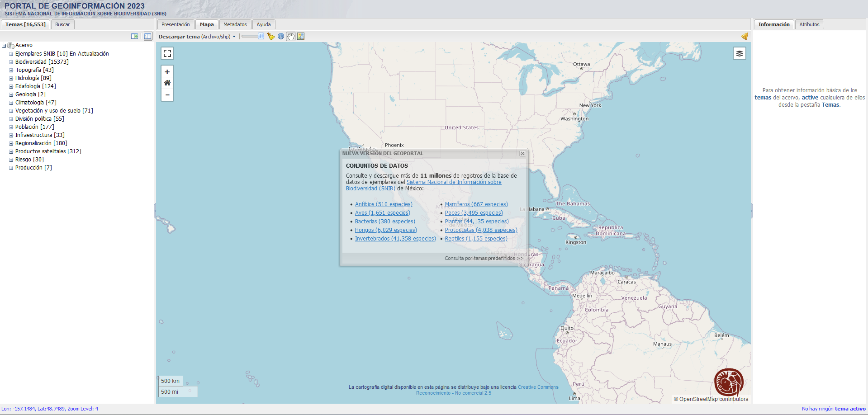Expand the Biodiversidad [15373] node
Viewport: 868px width, 415px height.
pyautogui.click(x=11, y=62)
